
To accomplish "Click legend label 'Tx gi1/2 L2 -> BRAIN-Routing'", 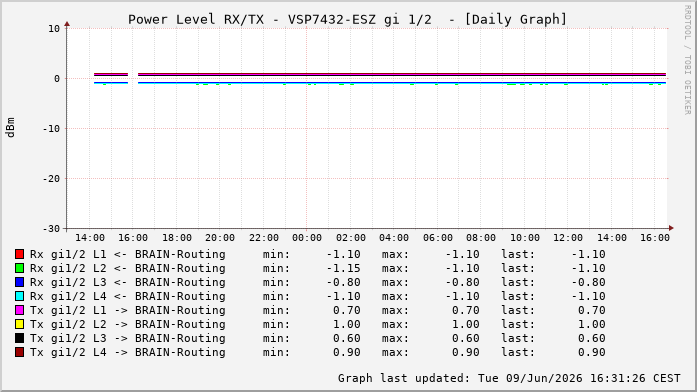I will pyautogui.click(x=128, y=324).
